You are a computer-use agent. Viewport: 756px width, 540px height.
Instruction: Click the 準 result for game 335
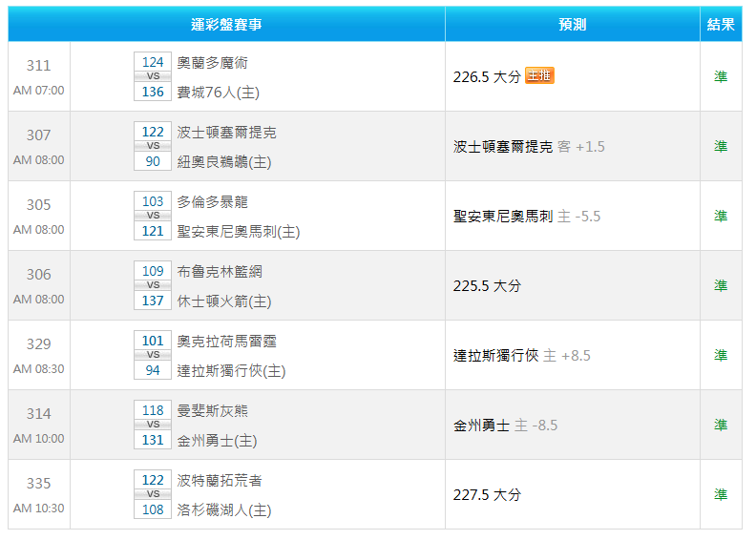tap(721, 495)
